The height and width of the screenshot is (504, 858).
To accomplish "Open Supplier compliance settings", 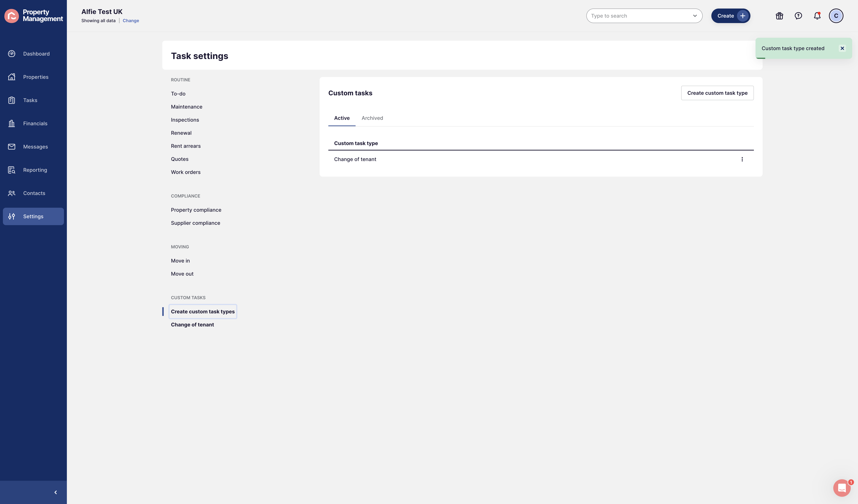I will (196, 223).
